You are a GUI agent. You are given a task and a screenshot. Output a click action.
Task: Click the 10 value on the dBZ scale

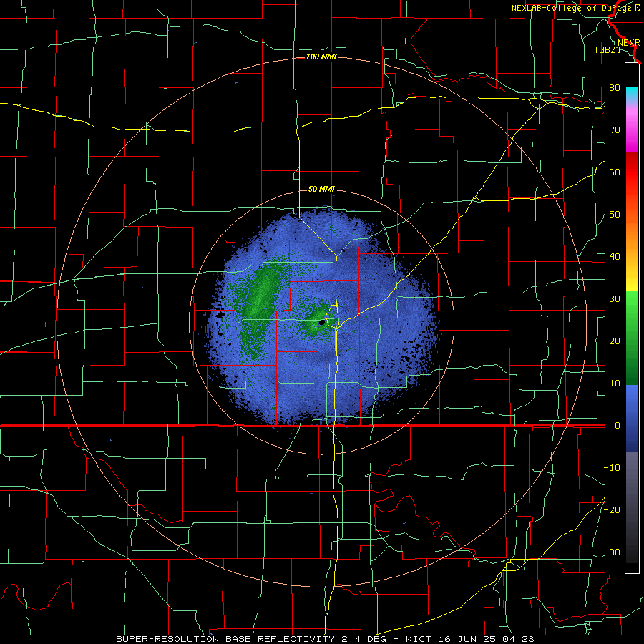click(x=615, y=384)
